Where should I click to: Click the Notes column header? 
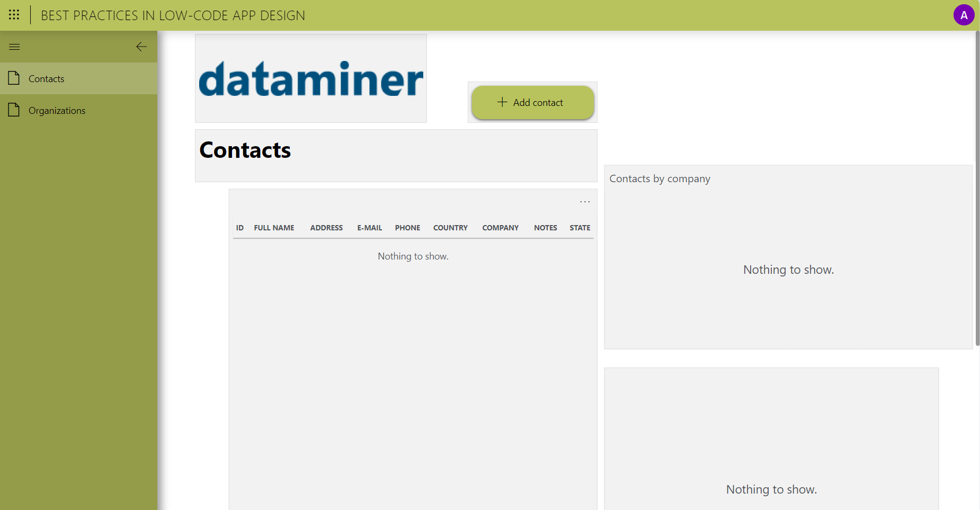click(x=545, y=228)
